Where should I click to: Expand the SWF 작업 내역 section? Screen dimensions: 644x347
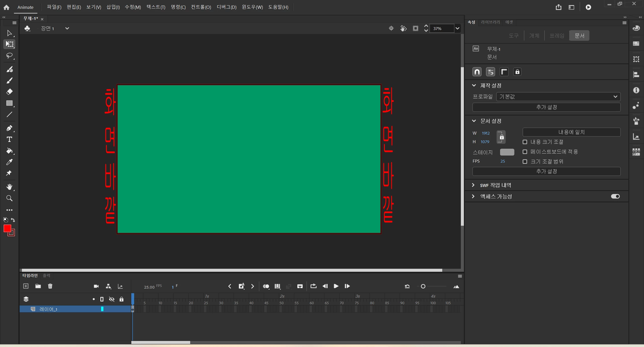click(x=473, y=185)
